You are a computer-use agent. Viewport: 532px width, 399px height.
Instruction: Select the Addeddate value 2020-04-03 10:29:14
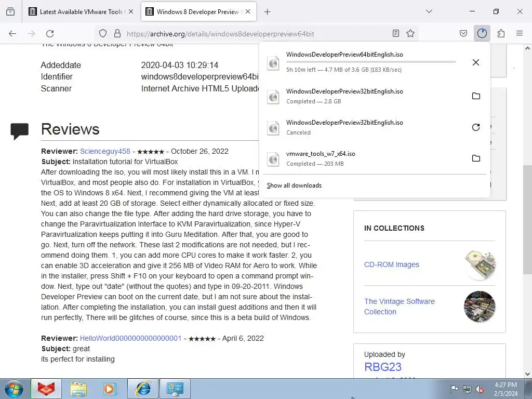pos(179,65)
